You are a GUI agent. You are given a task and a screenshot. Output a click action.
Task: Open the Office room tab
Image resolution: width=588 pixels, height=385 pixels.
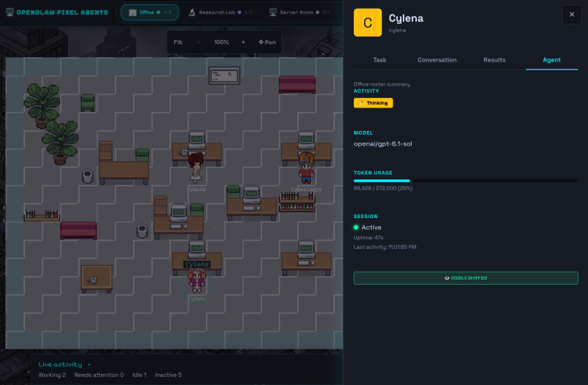click(x=150, y=12)
